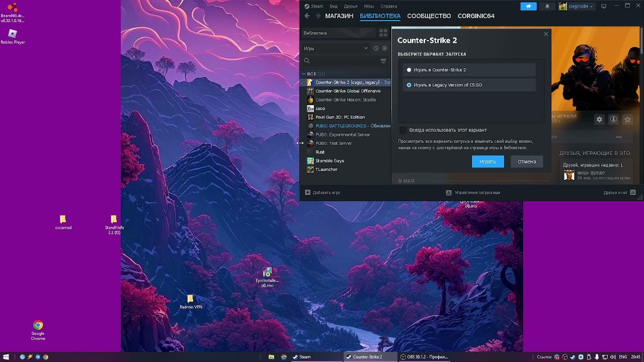Check 'Всегда использовать этот вариант' checkbox
The width and height of the screenshot is (644, 362).
[403, 130]
